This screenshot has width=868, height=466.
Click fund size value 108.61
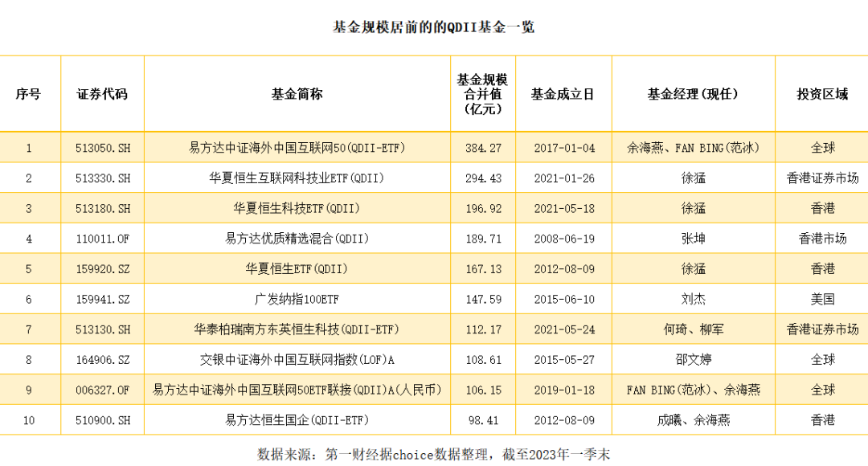483,360
